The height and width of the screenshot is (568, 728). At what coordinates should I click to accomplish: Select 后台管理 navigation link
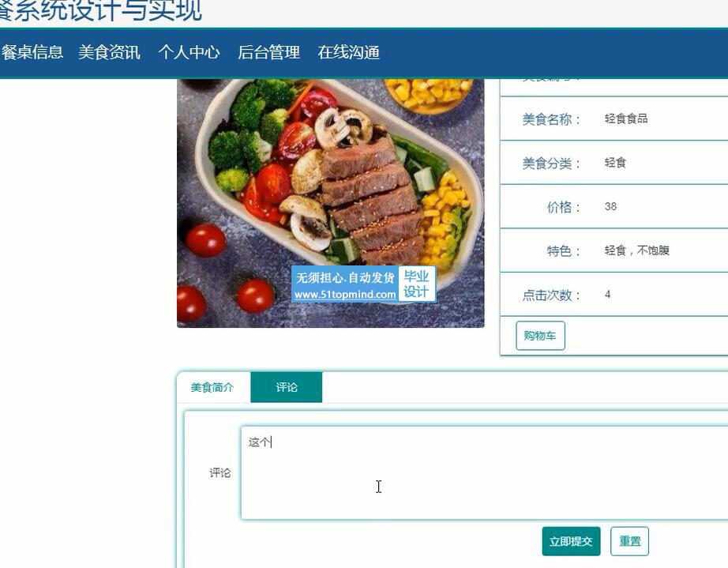coord(268,52)
